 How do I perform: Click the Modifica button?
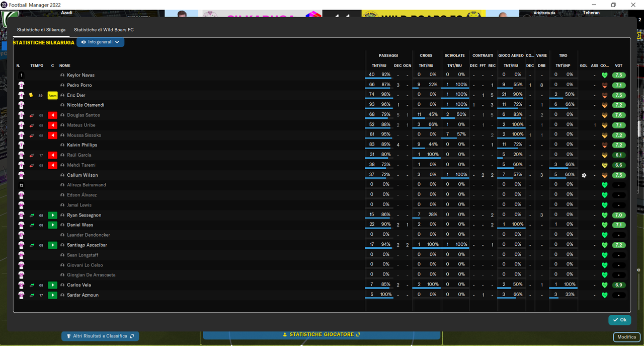(627, 337)
